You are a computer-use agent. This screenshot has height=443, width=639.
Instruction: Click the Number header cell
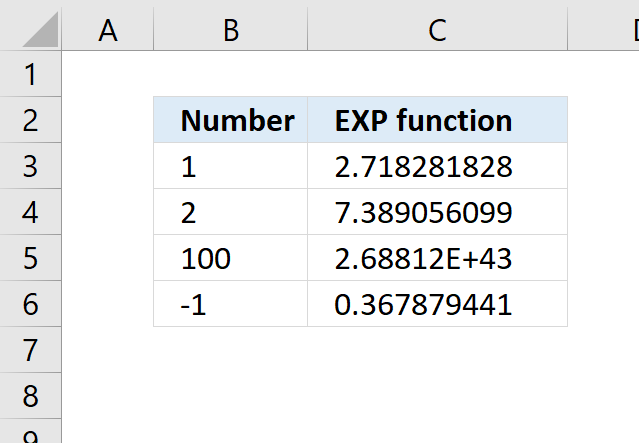tap(231, 120)
